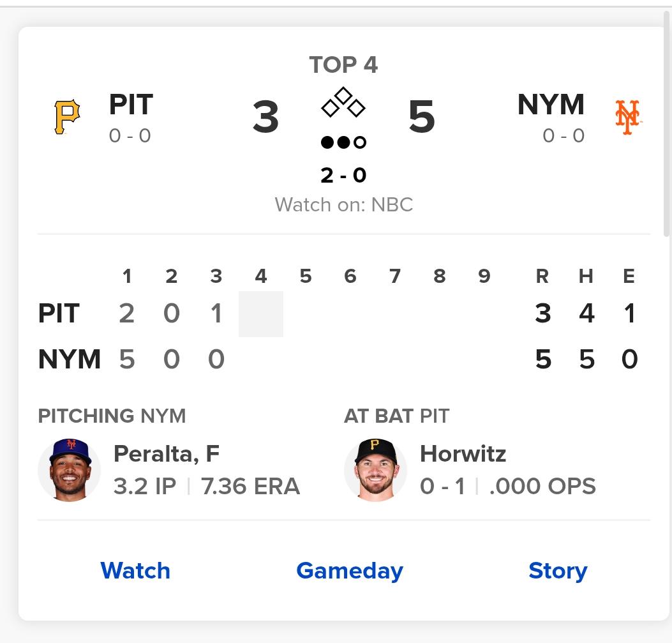Click the TOP 4 inning status
This screenshot has width=672, height=643.
point(343,64)
